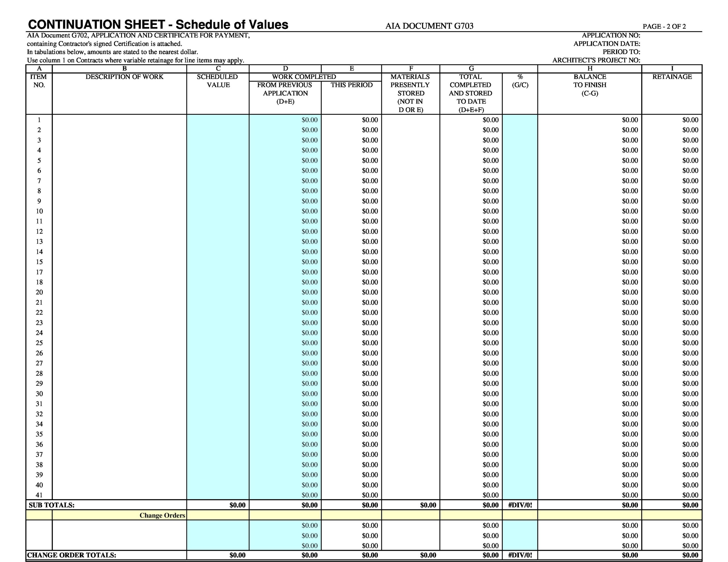Select the CHANGE ORDER TOTALS label

tap(72, 555)
